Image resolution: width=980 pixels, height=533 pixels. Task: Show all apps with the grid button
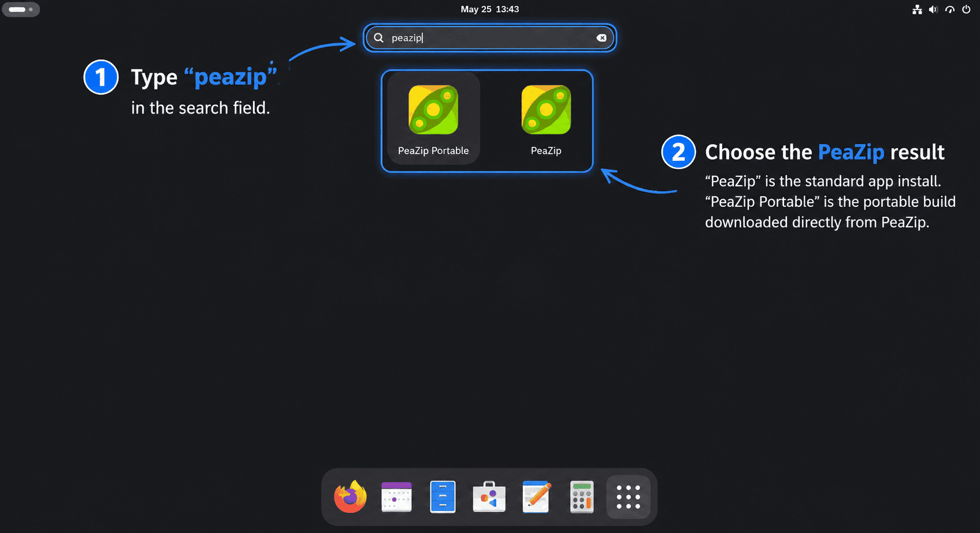pyautogui.click(x=628, y=497)
